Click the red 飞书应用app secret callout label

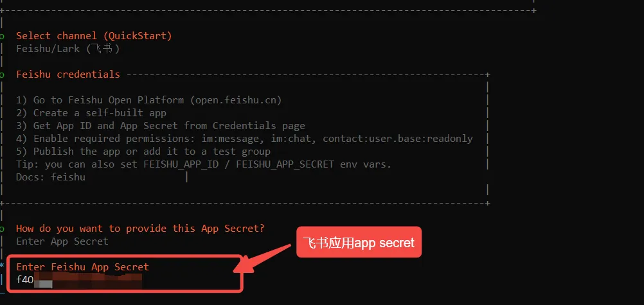(359, 242)
